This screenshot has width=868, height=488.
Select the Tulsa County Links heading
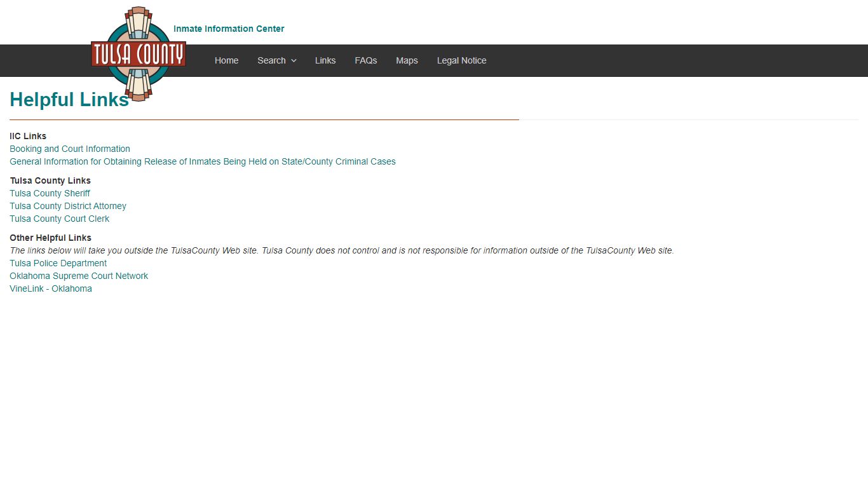[x=50, y=180]
